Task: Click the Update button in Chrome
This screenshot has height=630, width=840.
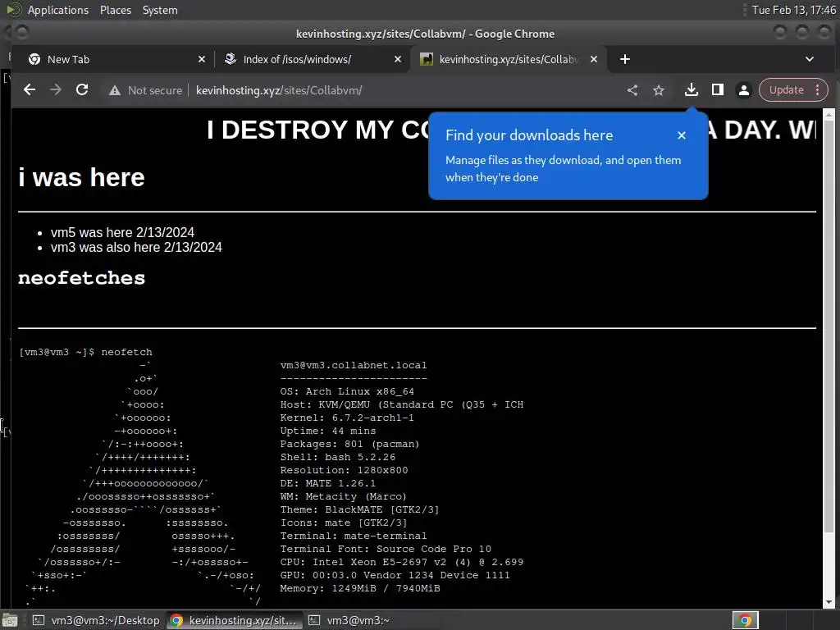Action: point(786,90)
